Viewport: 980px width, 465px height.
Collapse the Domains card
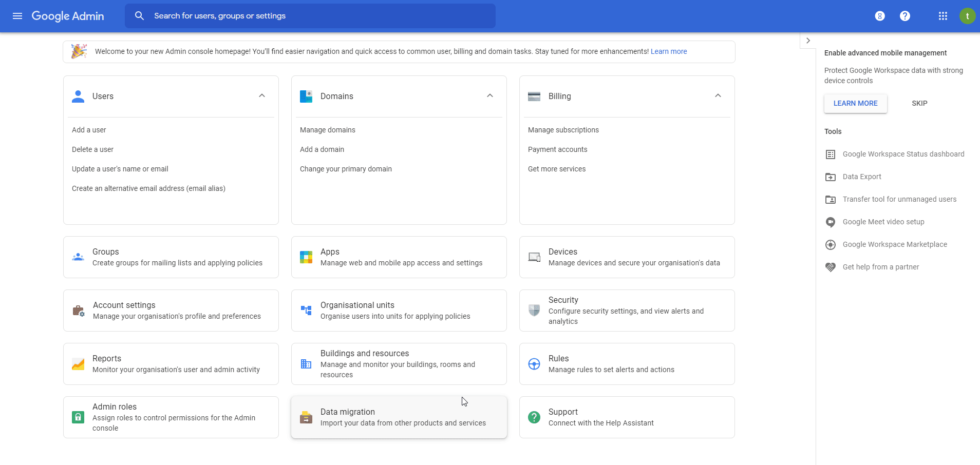[x=490, y=96]
